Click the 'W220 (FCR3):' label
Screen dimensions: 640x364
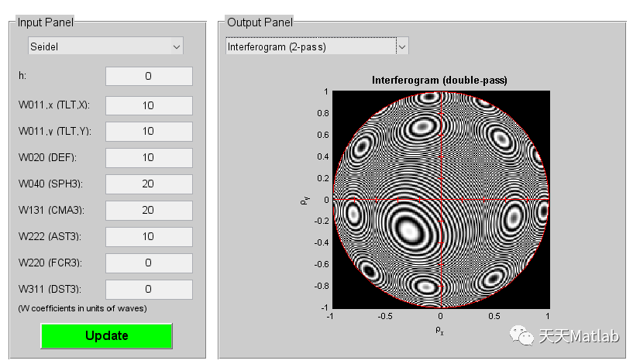click(50, 263)
